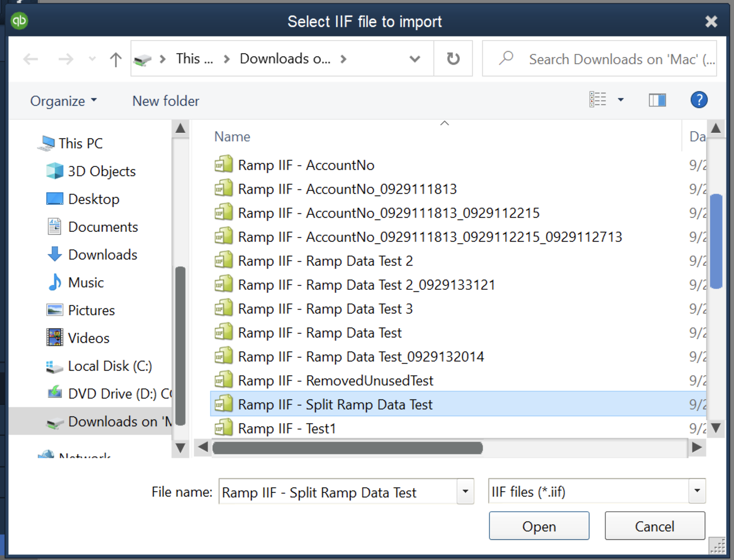Go back using the back arrow
This screenshot has width=734, height=560.
click(x=31, y=59)
